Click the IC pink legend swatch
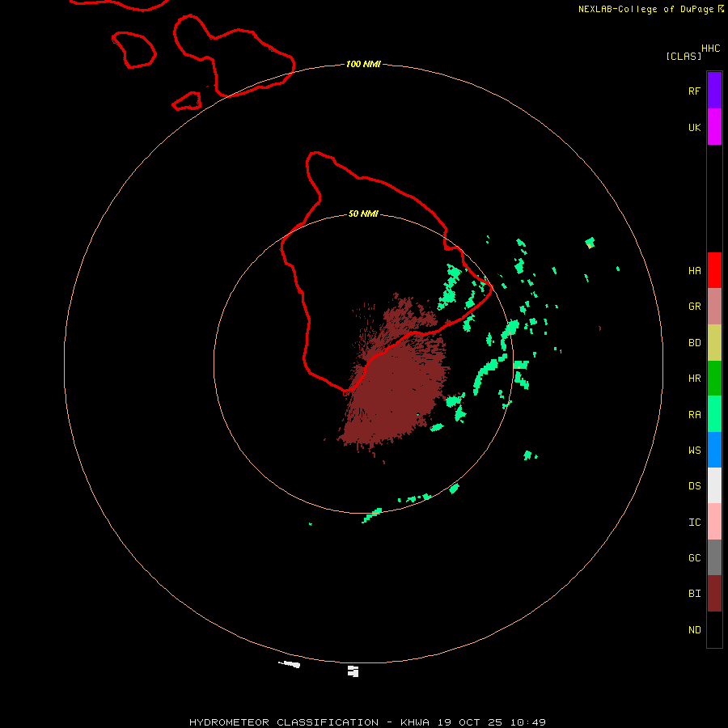728x728 pixels. coord(714,522)
